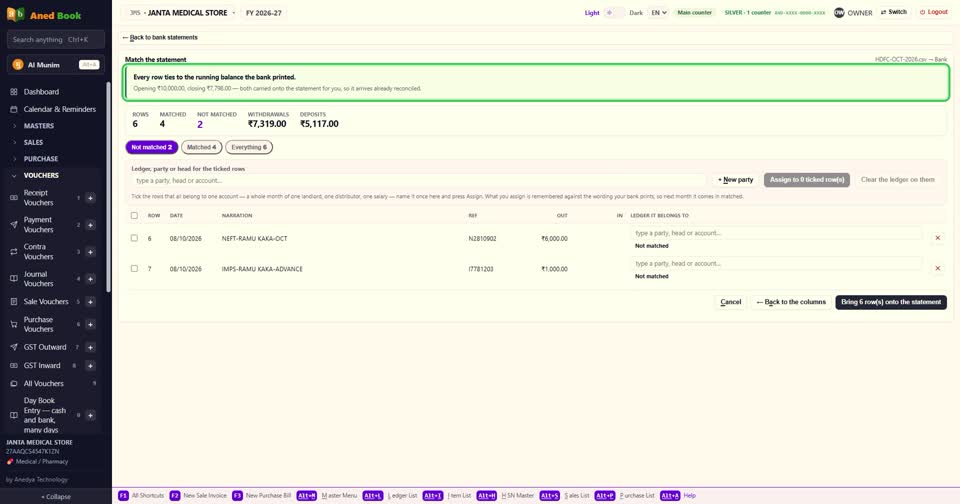Select the Matched 4 filter tab

(201, 147)
